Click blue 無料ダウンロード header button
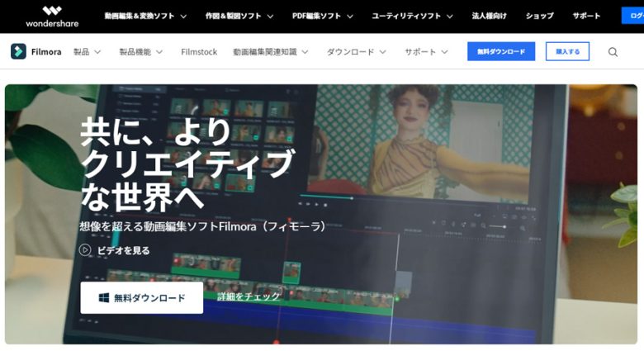The height and width of the screenshot is (351, 644). pyautogui.click(x=501, y=51)
